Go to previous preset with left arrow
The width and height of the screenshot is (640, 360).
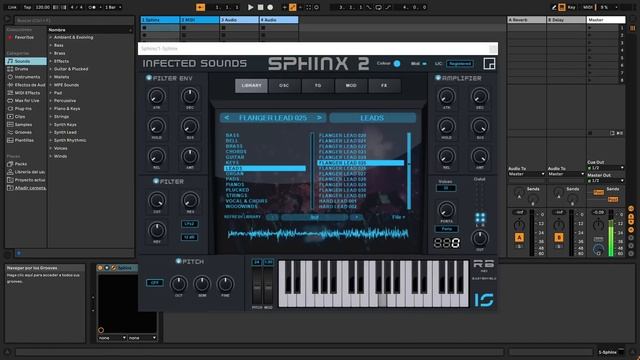227,118
